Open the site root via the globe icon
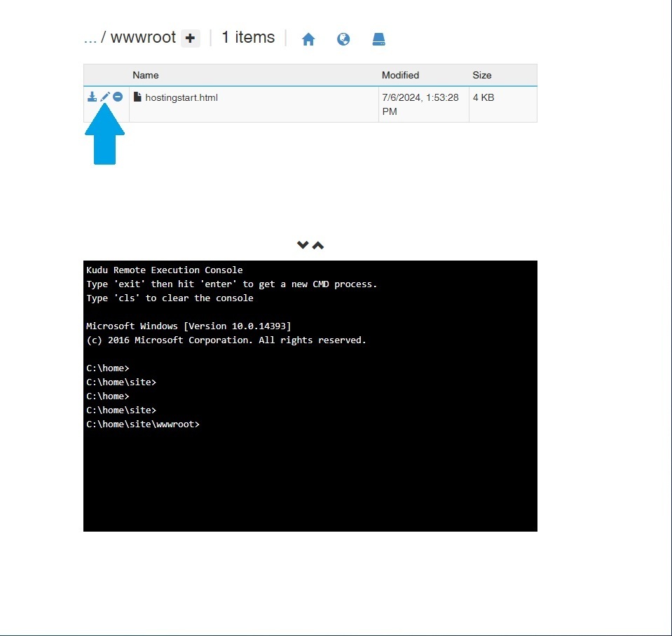 tap(343, 39)
